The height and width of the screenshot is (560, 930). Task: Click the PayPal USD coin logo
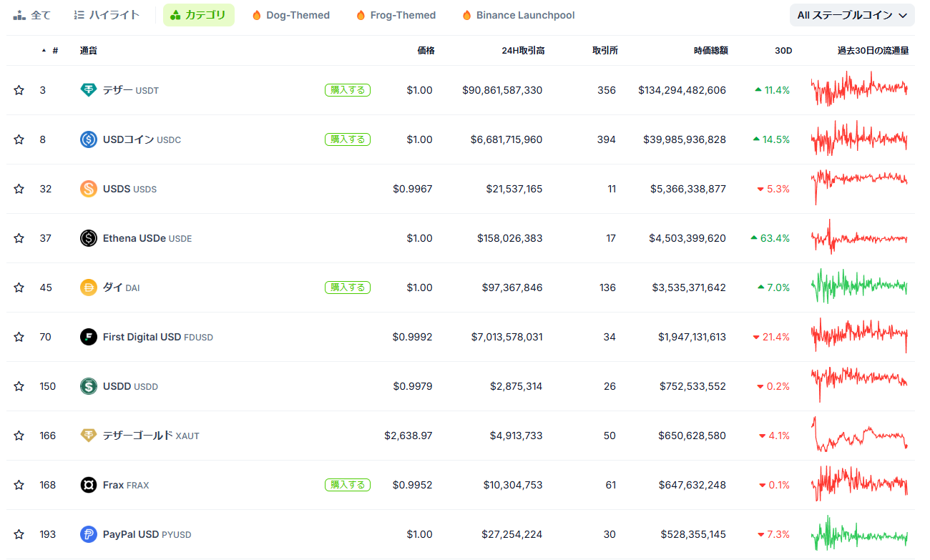pos(89,534)
